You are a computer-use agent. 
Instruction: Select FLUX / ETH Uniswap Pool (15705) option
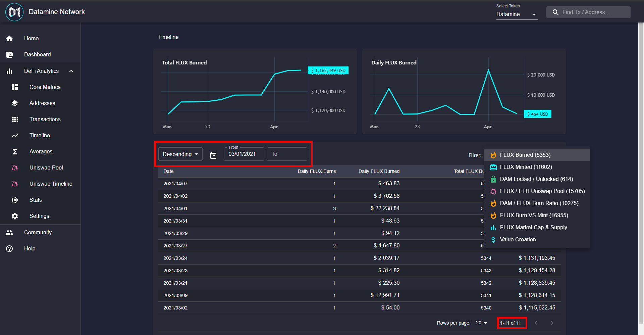click(x=537, y=191)
